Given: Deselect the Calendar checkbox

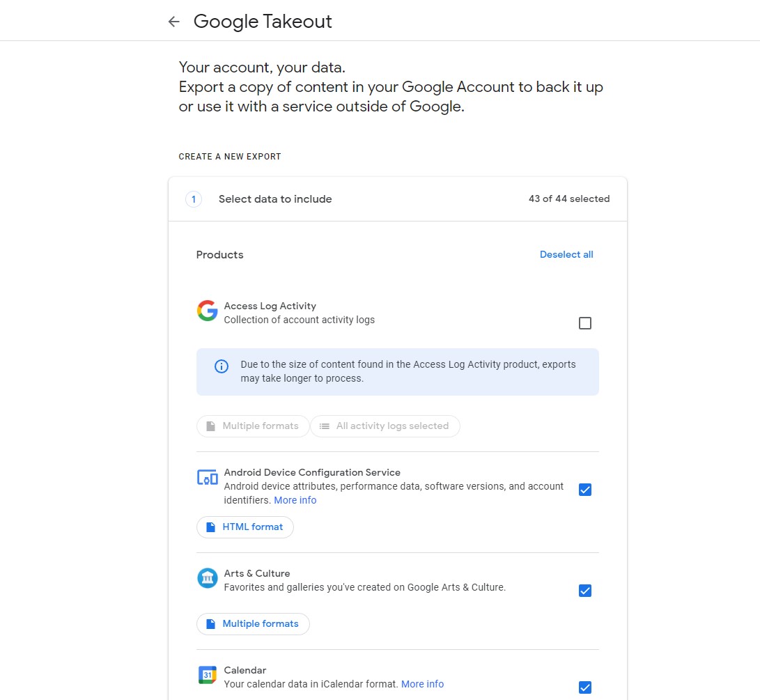Looking at the screenshot, I should click(x=585, y=687).
